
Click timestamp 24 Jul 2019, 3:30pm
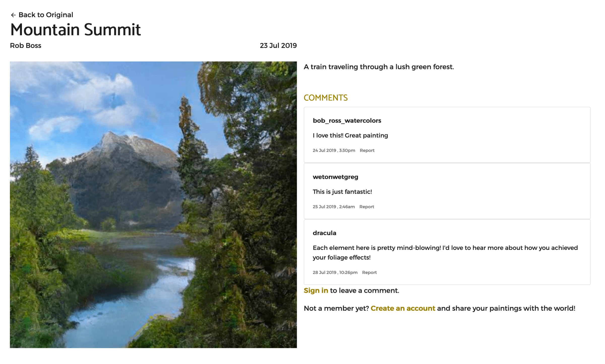point(334,150)
